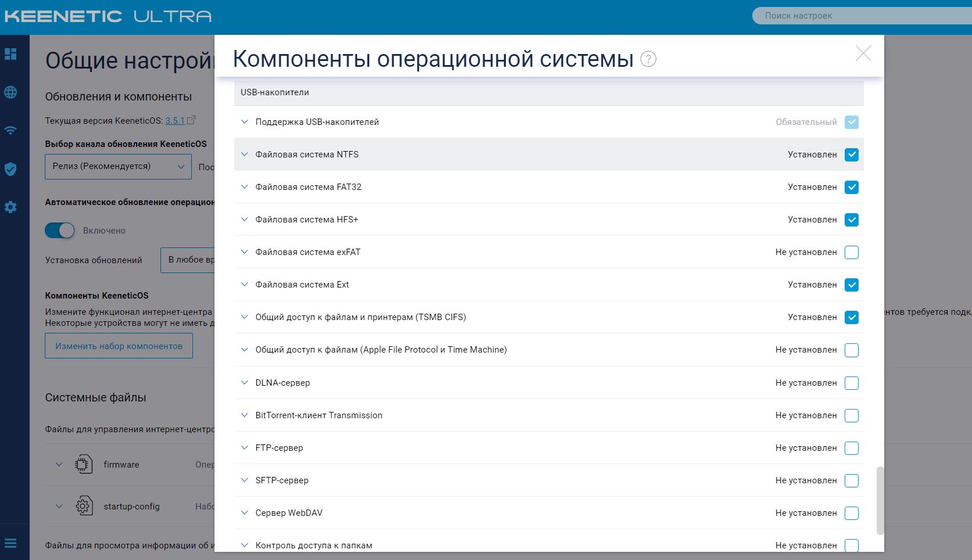Click the settings search field
Screen dimensions: 972x560
point(862,16)
